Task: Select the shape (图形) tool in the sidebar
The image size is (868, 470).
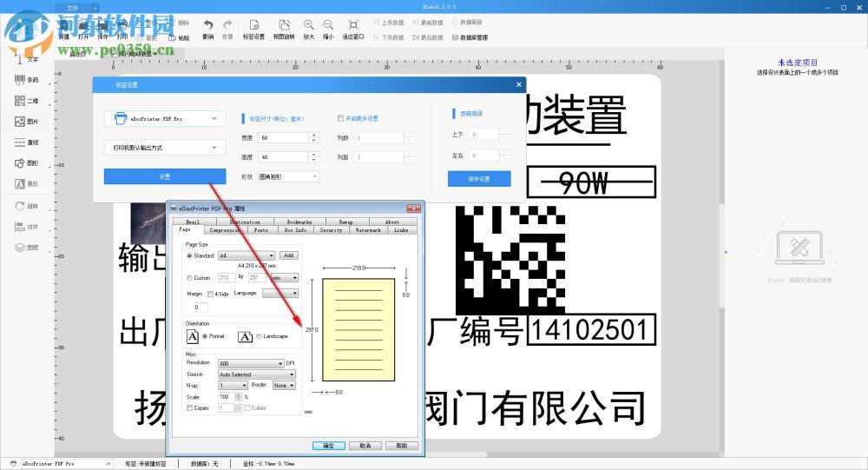Action: [27, 163]
